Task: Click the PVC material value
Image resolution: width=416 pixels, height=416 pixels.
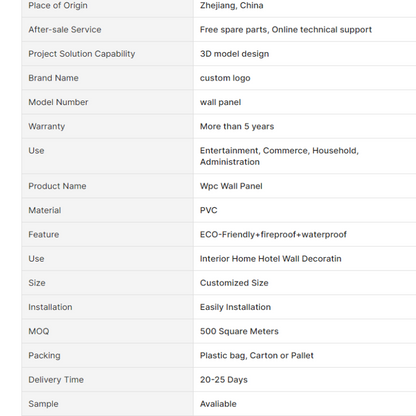Action: click(x=209, y=210)
